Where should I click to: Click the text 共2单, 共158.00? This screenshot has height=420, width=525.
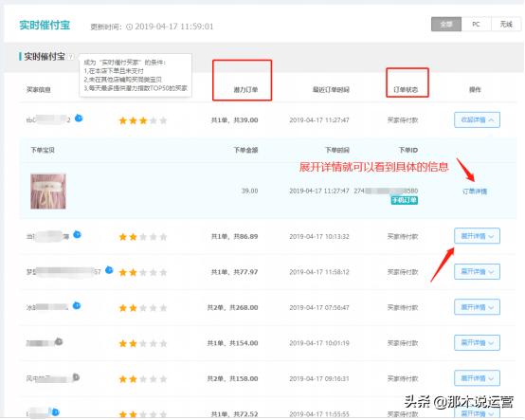tap(232, 379)
